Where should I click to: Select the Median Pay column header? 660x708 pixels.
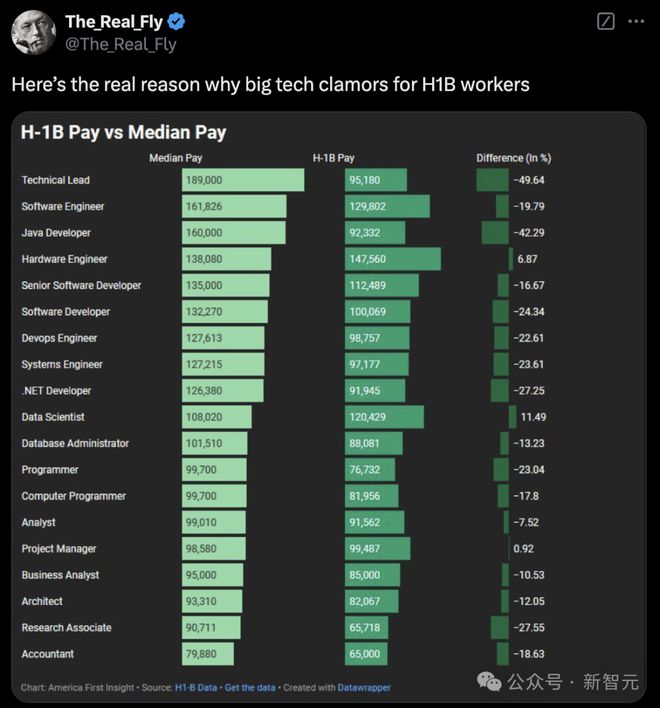176,158
